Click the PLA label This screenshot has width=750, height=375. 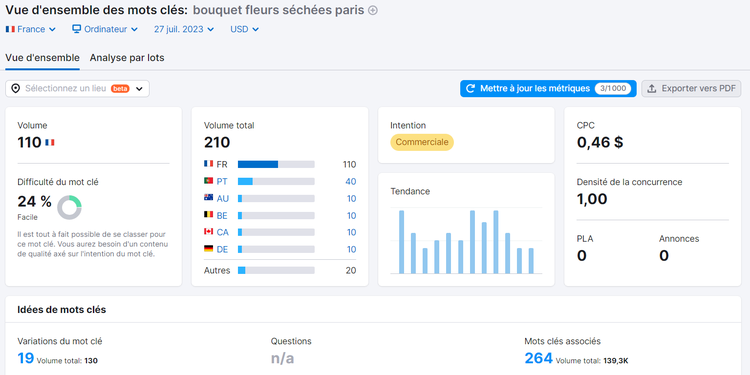[585, 239]
